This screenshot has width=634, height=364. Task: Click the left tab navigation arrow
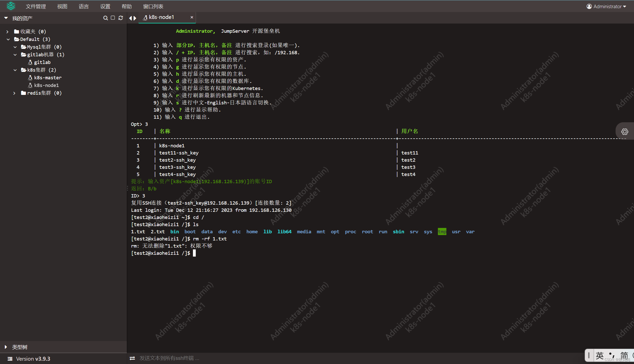coord(130,18)
